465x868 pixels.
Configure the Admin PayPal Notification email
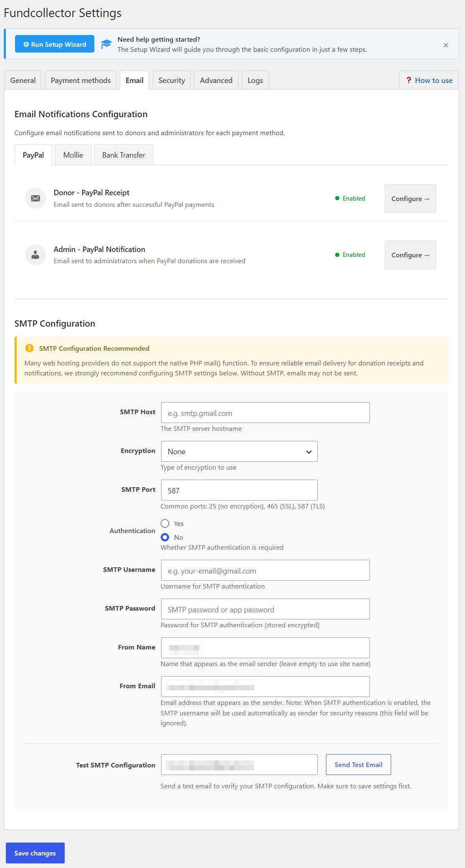tap(410, 255)
